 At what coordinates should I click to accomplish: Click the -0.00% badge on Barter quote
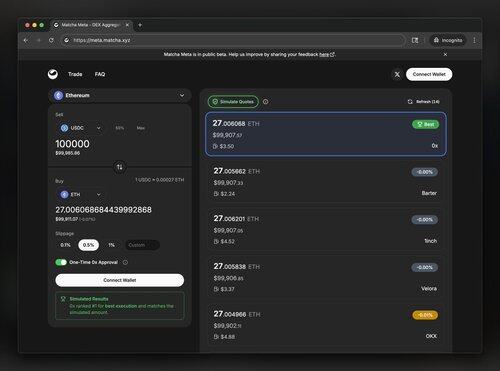tap(425, 172)
